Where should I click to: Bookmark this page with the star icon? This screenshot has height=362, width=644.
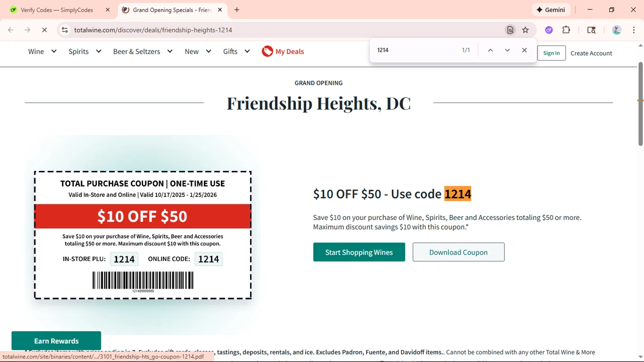pos(526,30)
